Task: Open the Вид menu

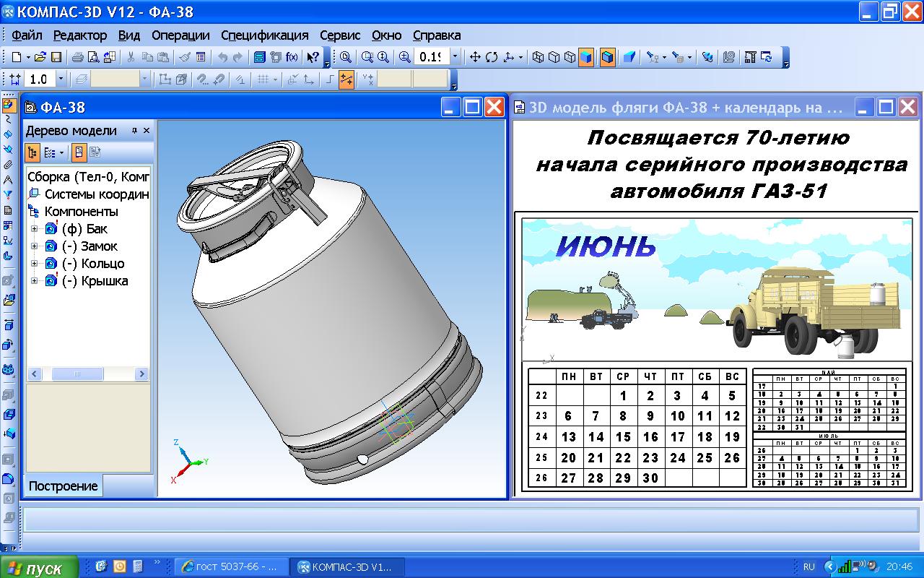Action: pos(129,35)
